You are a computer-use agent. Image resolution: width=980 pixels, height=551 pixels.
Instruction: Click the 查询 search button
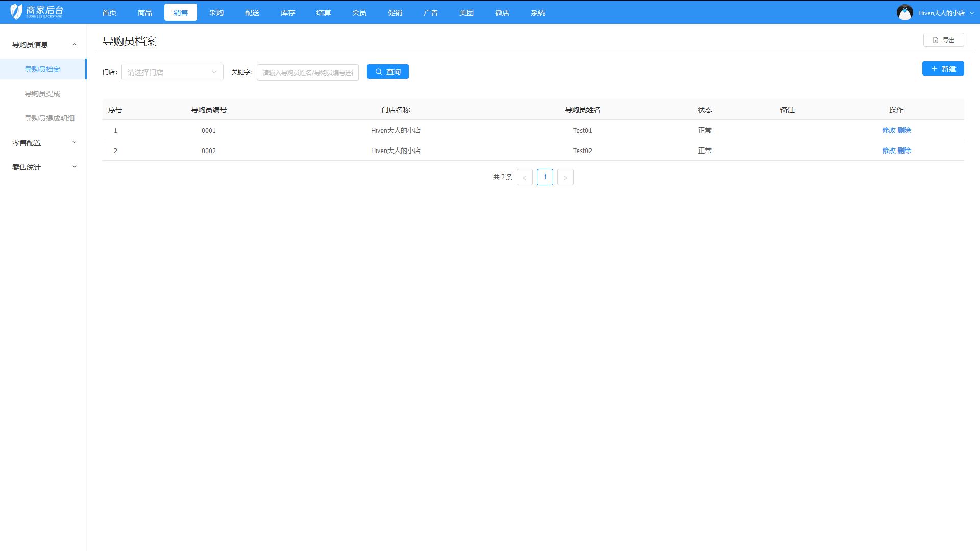(x=387, y=72)
